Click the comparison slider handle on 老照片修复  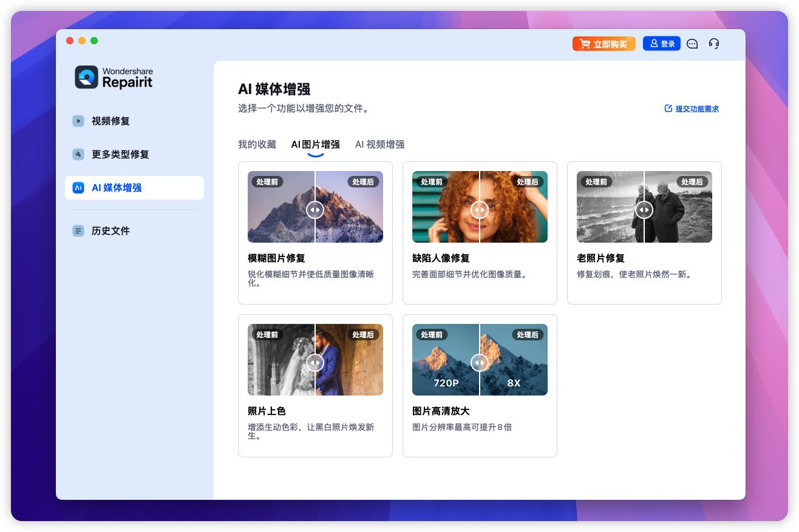(x=644, y=210)
